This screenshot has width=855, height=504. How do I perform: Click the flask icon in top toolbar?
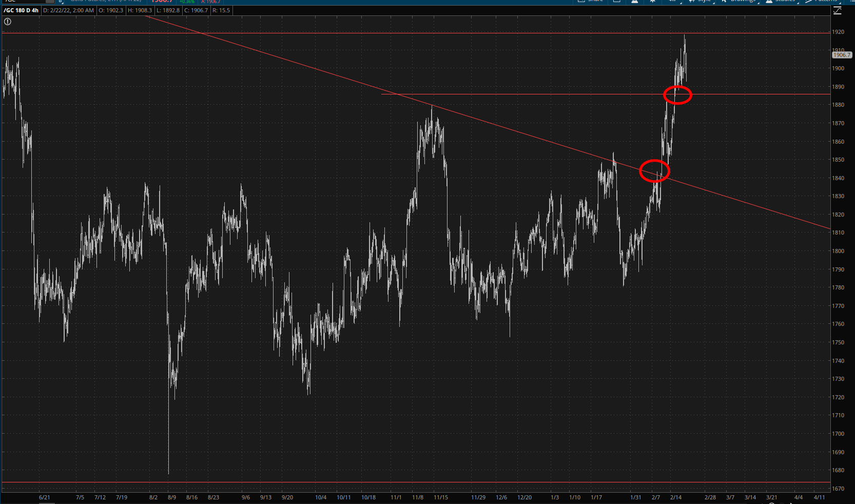(x=635, y=2)
